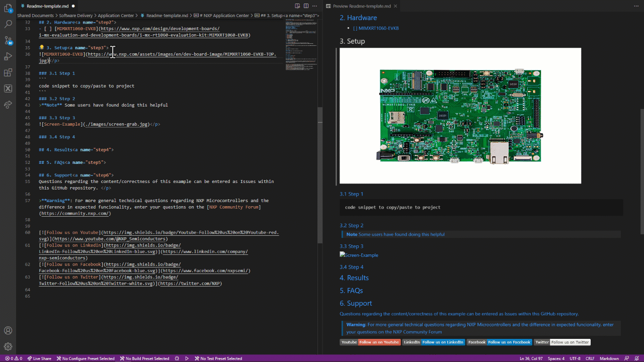This screenshot has width=644, height=362.
Task: Click the Ln 36, Col 97 cursor position
Action: point(530,358)
